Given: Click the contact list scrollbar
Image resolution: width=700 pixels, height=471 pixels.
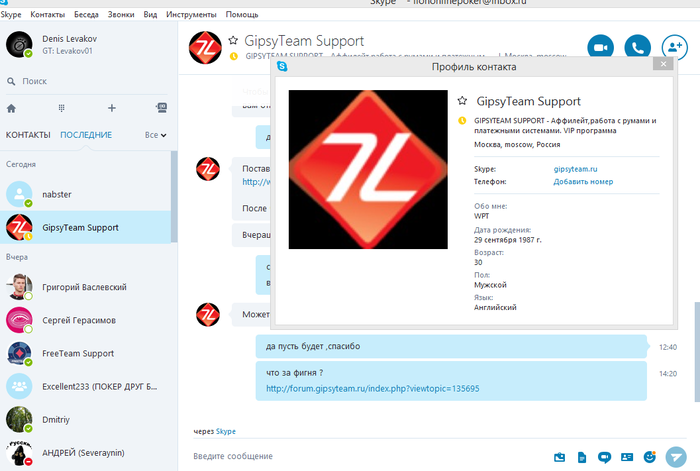Looking at the screenshot, I should pos(174,196).
